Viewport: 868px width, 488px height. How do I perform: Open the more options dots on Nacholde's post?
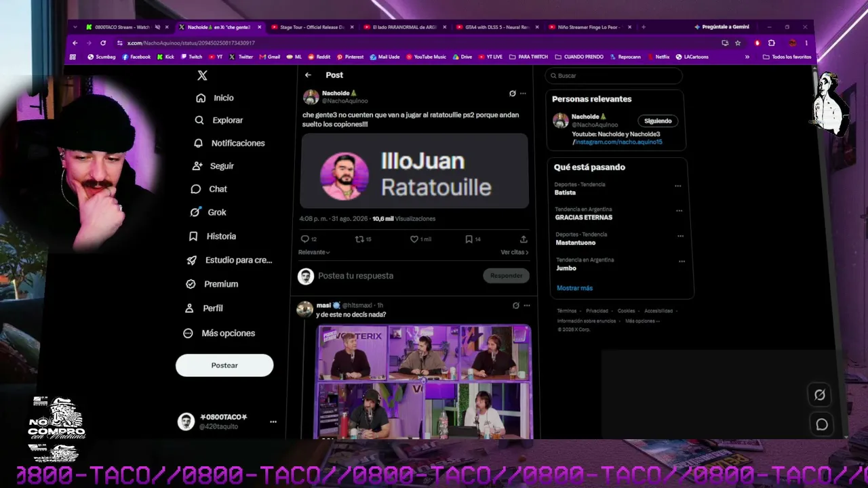523,94
